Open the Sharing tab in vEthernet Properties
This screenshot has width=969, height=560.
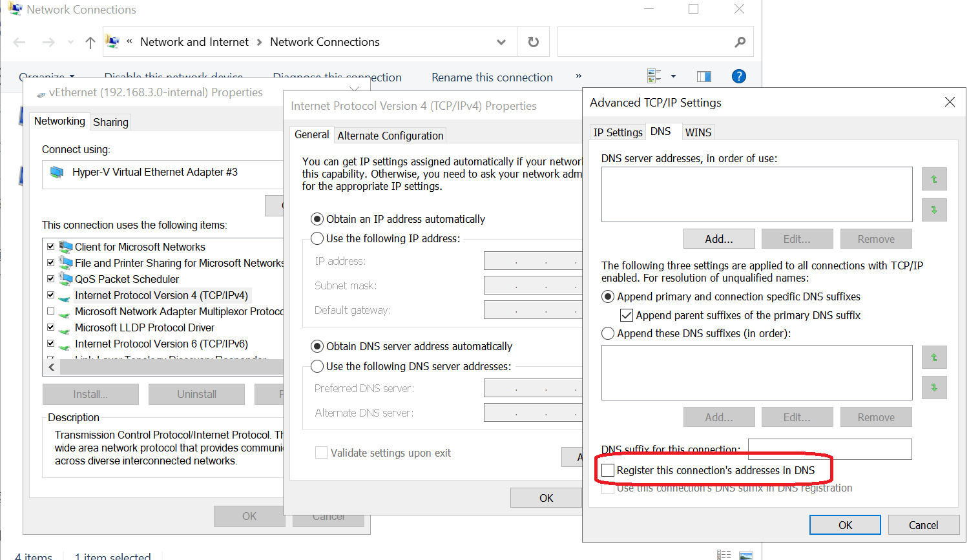click(110, 122)
